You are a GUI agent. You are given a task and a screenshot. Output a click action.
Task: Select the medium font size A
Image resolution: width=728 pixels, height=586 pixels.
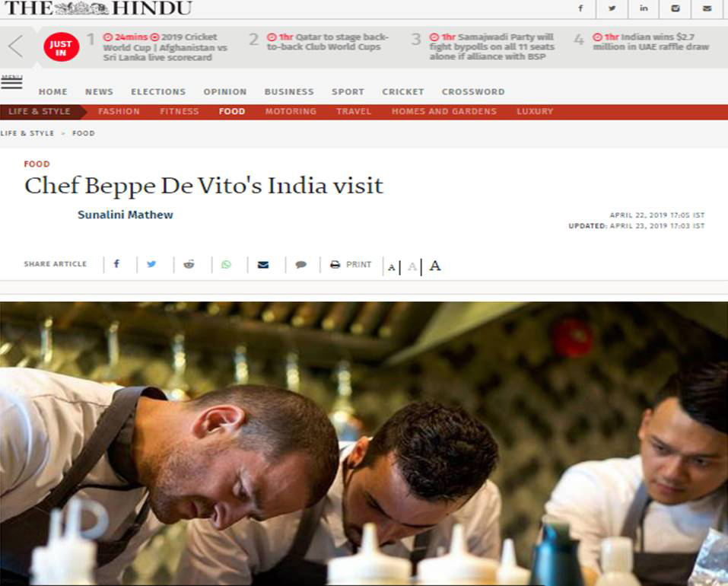(412, 266)
